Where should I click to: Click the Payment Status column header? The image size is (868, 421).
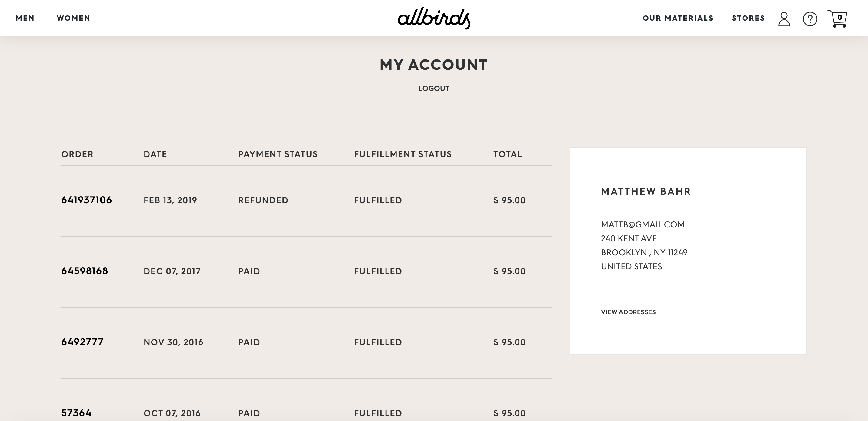tap(278, 154)
